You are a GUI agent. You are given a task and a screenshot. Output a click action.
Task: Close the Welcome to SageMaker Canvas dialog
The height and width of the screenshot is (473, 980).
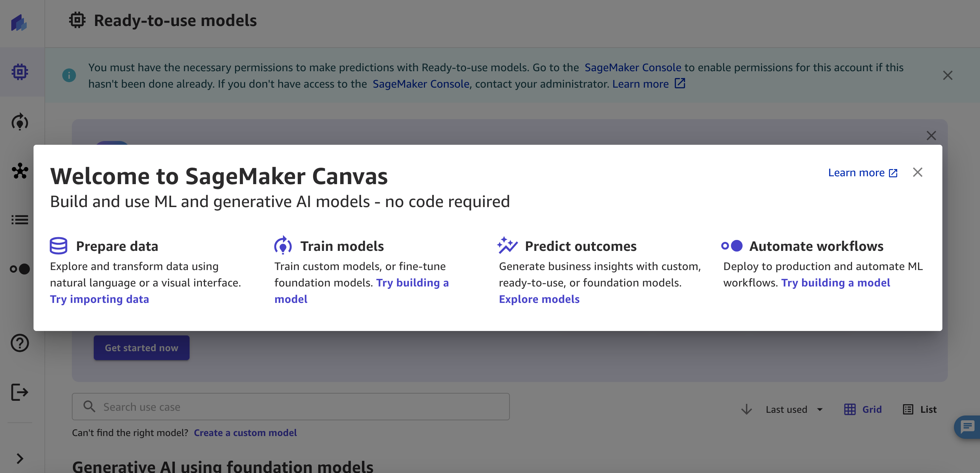click(x=917, y=172)
